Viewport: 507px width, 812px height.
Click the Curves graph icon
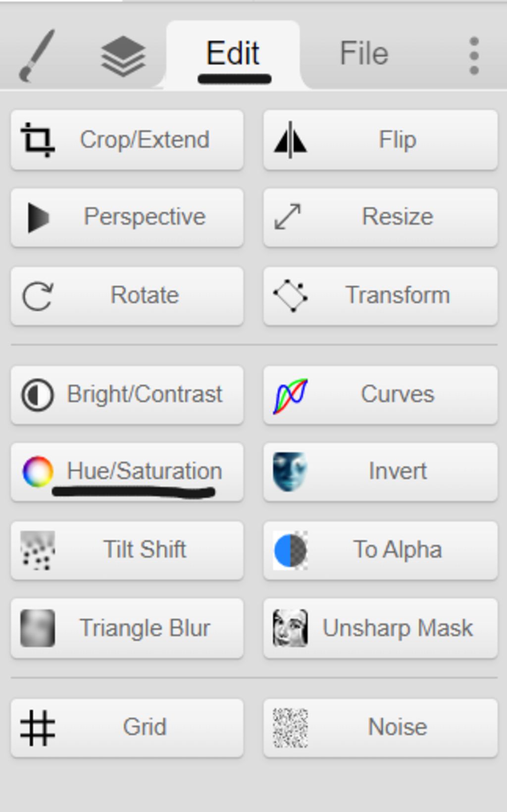point(291,395)
